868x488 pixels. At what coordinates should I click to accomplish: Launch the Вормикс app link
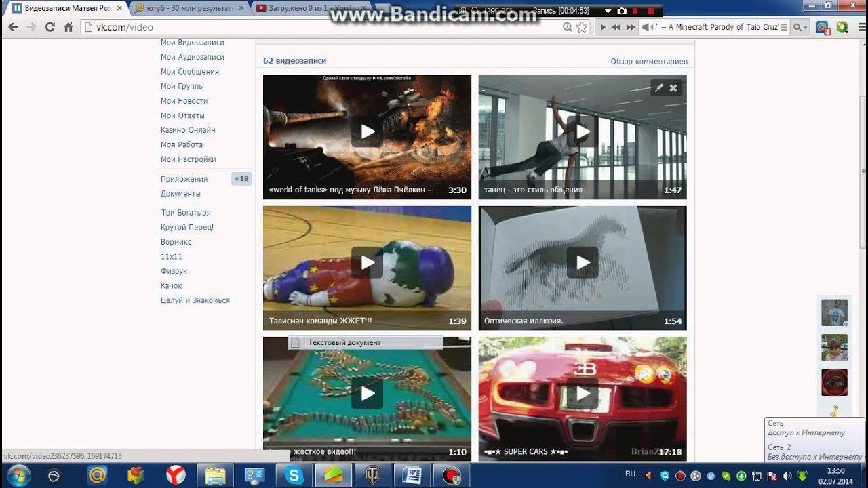click(176, 242)
